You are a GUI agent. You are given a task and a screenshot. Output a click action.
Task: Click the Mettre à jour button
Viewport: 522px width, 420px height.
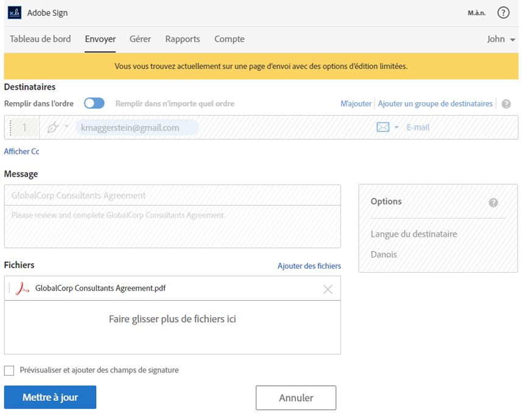pos(51,397)
